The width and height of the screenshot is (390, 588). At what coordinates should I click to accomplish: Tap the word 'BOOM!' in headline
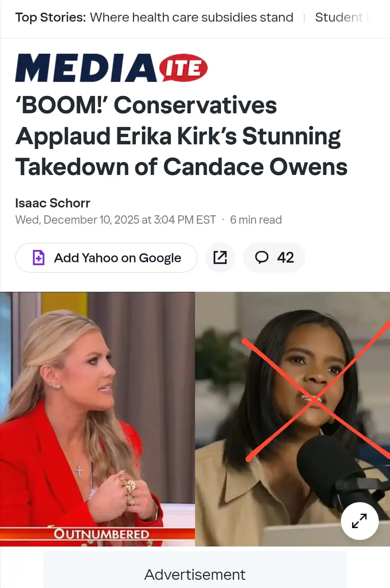click(x=62, y=105)
